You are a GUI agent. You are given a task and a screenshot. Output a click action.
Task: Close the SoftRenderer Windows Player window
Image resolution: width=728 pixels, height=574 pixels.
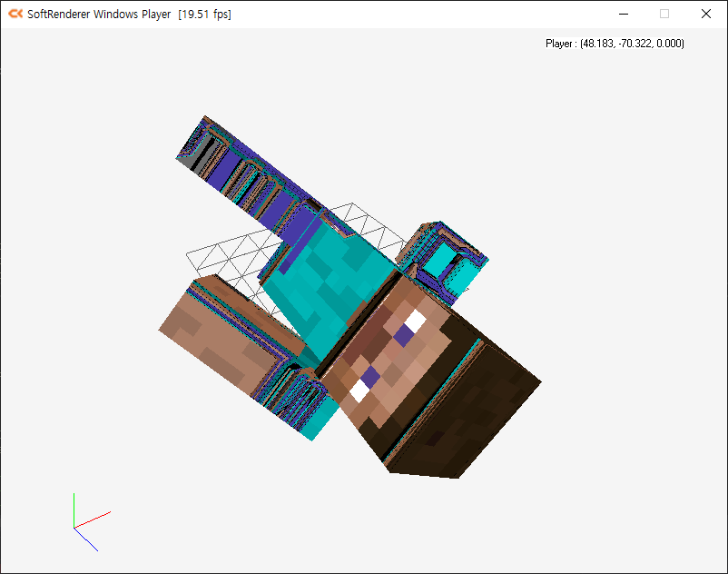[706, 14]
